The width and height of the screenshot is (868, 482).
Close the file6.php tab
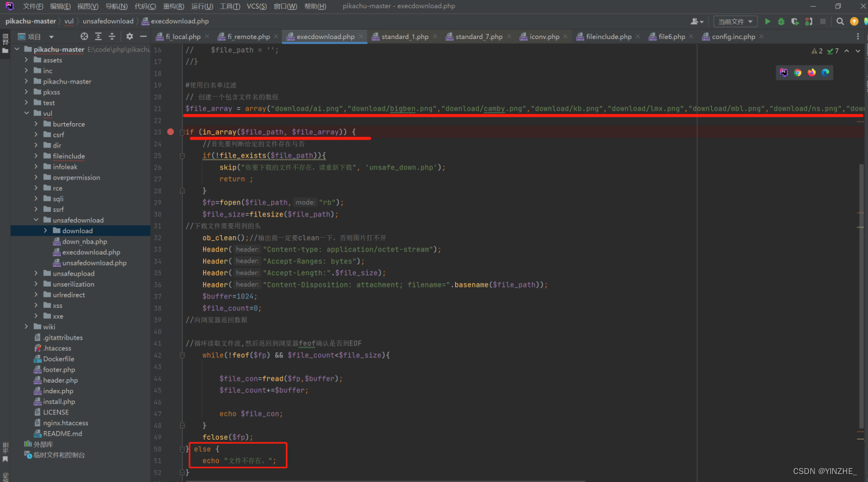(691, 36)
